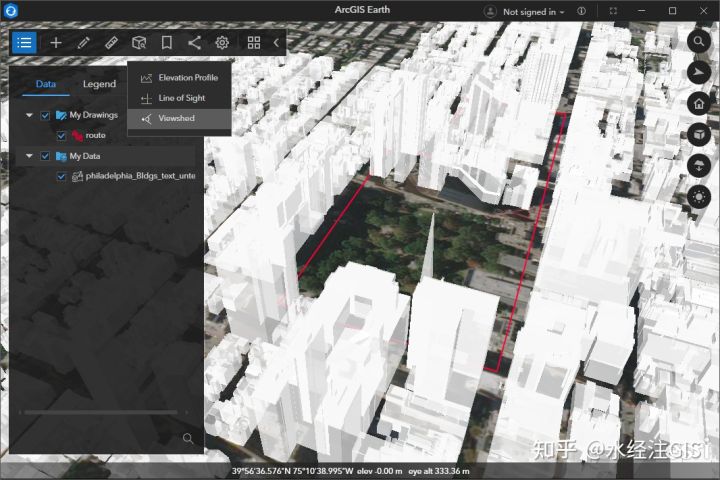Enter full screen mode
This screenshot has height=480, width=720.
[x=613, y=11]
